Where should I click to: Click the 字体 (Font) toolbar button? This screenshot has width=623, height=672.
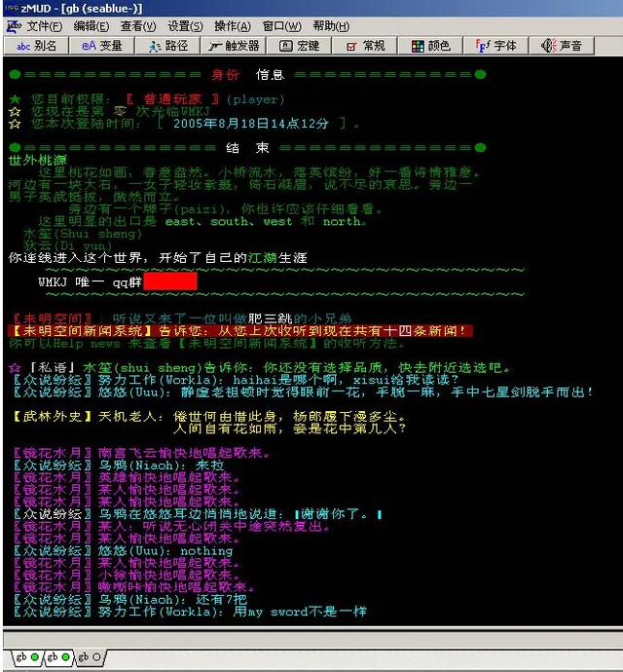(496, 46)
